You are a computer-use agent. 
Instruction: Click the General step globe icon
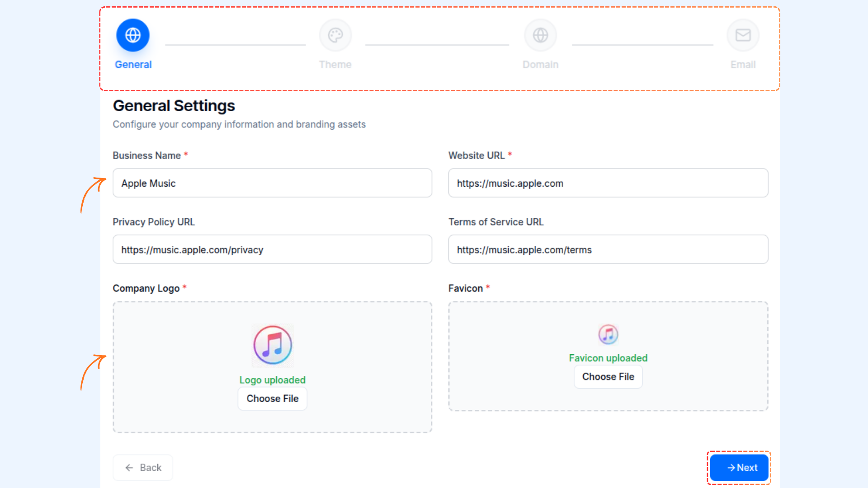pos(133,35)
